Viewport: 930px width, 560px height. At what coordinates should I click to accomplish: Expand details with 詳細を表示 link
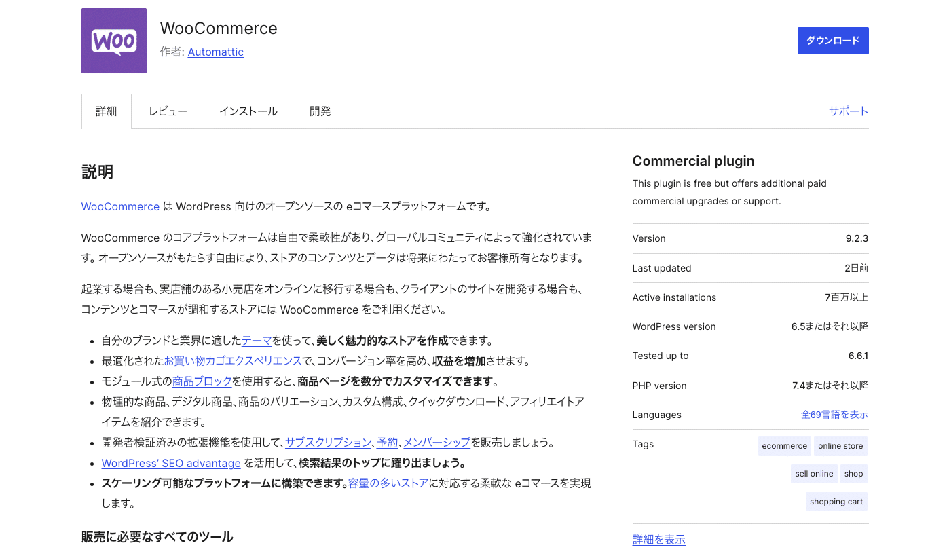(659, 540)
